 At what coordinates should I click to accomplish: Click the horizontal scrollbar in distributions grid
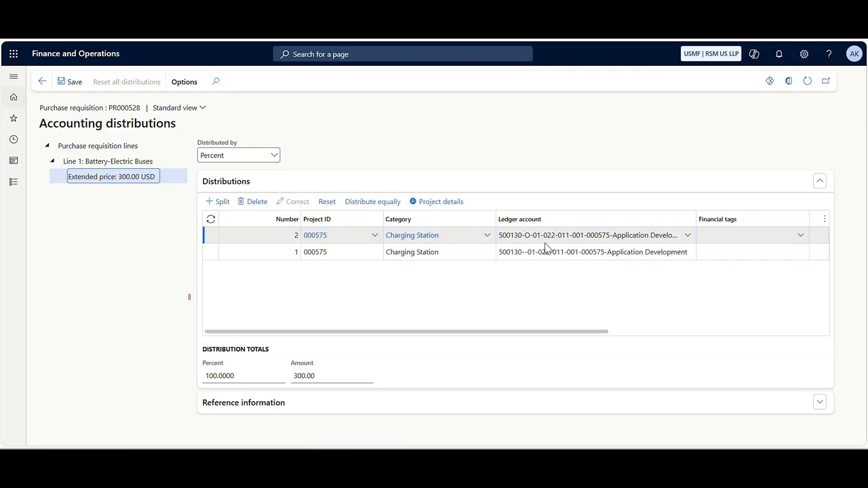click(x=406, y=331)
